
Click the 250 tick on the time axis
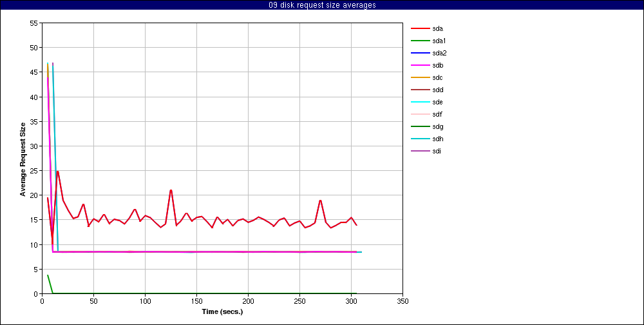300,301
